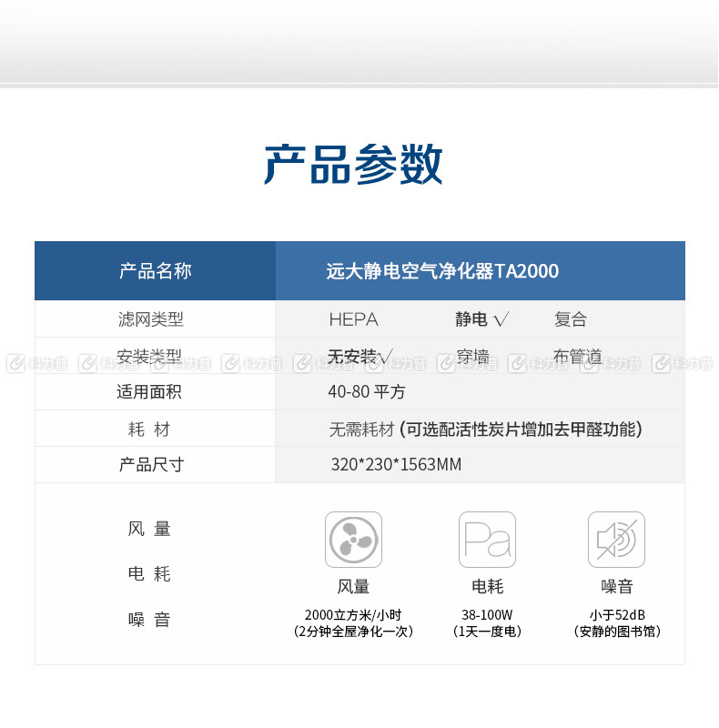Image resolution: width=719 pixels, height=728 pixels.
Task: Click the 穿墙 install option
Action: 473,356
